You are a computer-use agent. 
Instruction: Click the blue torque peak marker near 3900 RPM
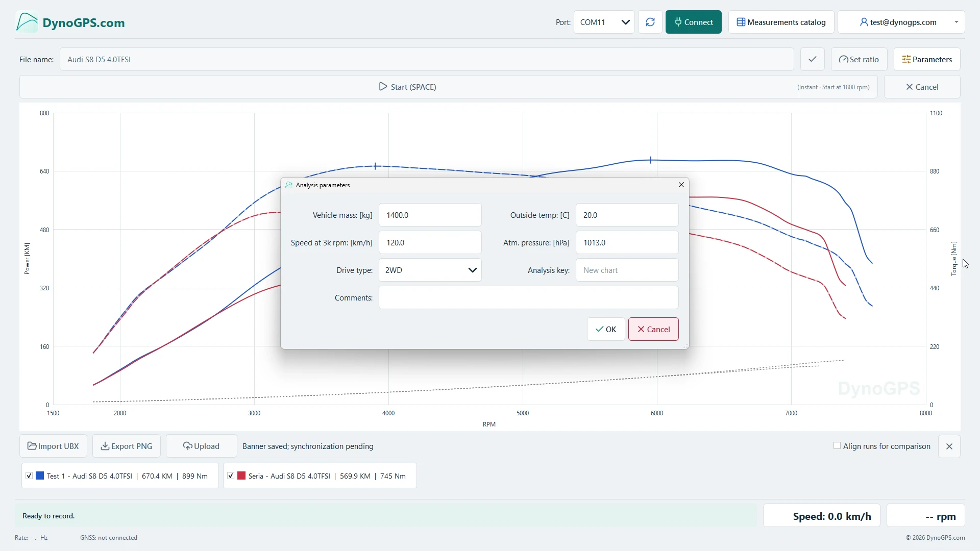point(375,166)
